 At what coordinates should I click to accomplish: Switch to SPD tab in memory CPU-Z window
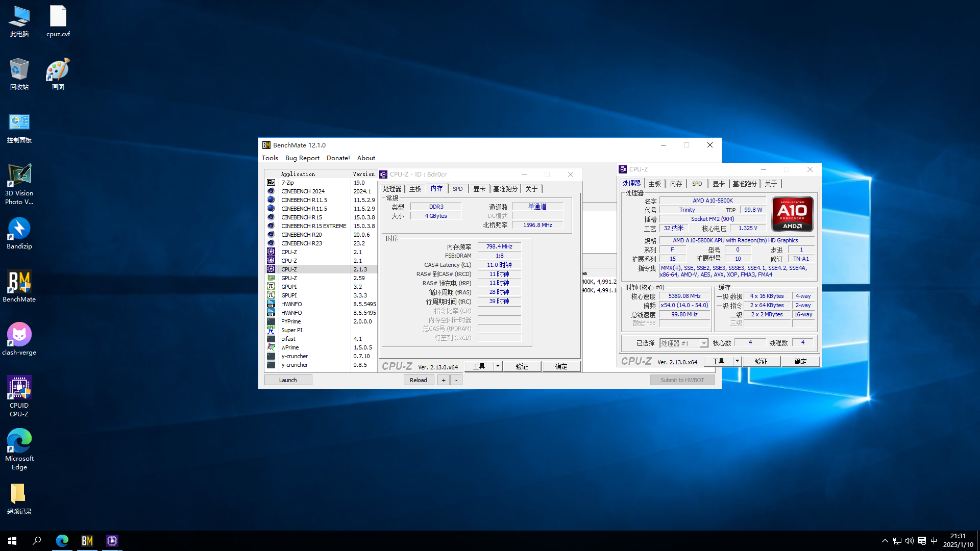[x=458, y=189]
